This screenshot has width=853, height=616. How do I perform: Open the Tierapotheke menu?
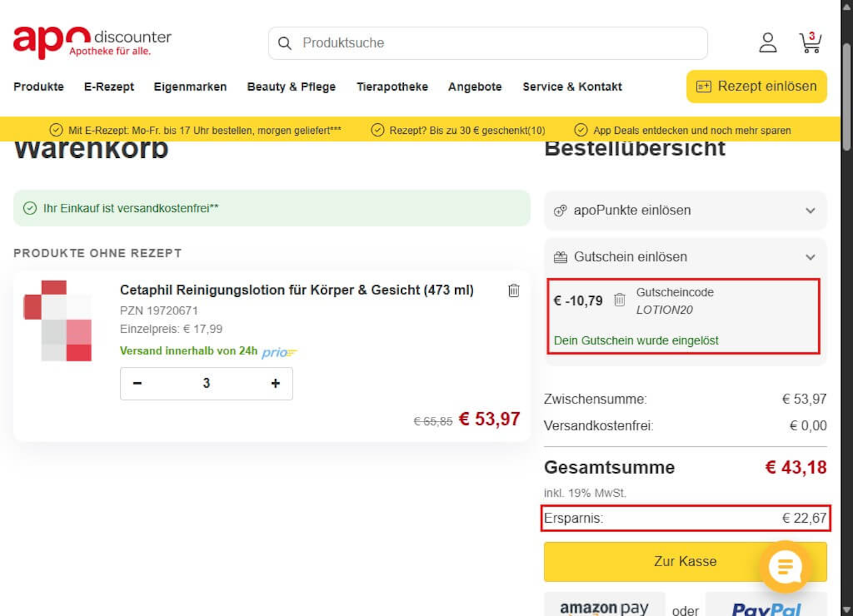point(393,87)
